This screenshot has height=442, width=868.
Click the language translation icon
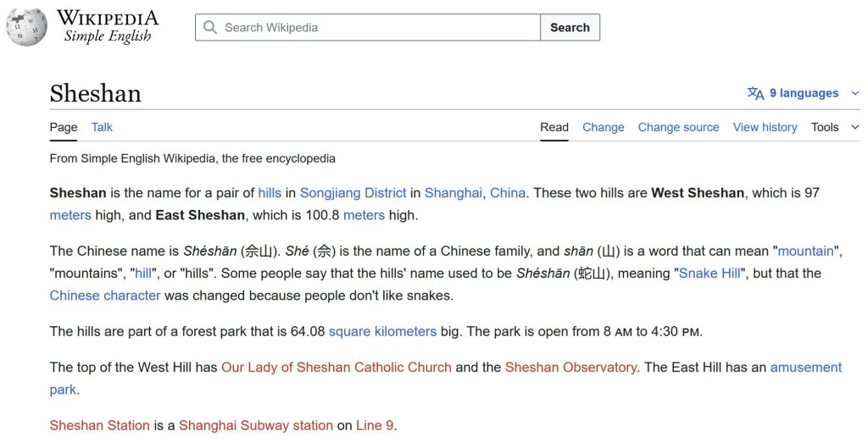pos(755,93)
